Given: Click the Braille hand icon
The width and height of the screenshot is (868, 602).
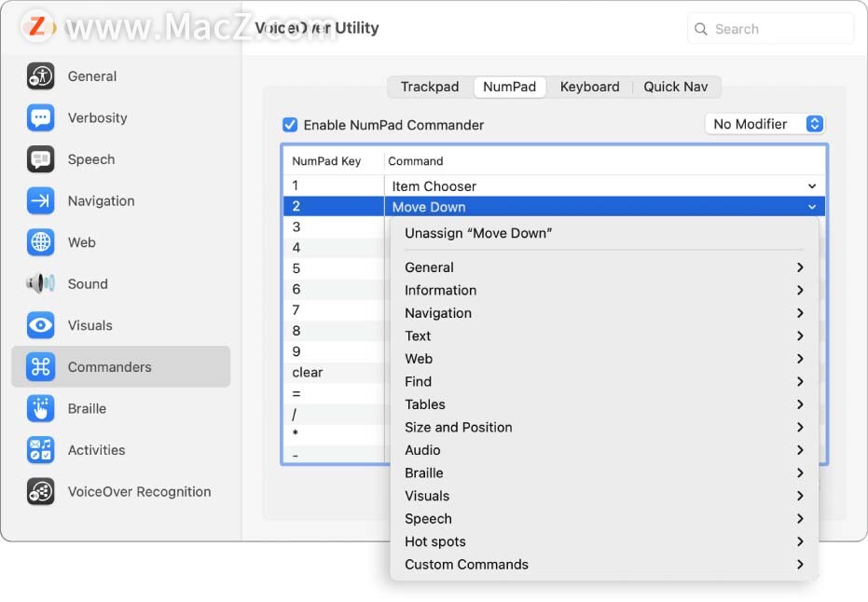Looking at the screenshot, I should [40, 408].
